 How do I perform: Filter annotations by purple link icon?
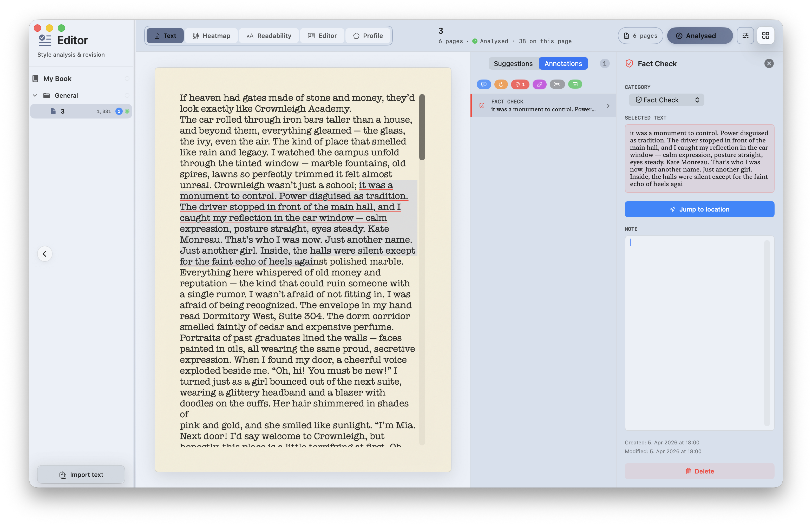coord(539,84)
